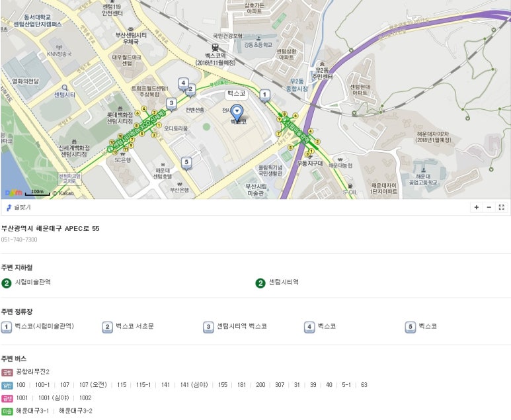This screenshot has height=420, width=511.
Task: Open stop 4 벡스코
Action: pos(327,326)
